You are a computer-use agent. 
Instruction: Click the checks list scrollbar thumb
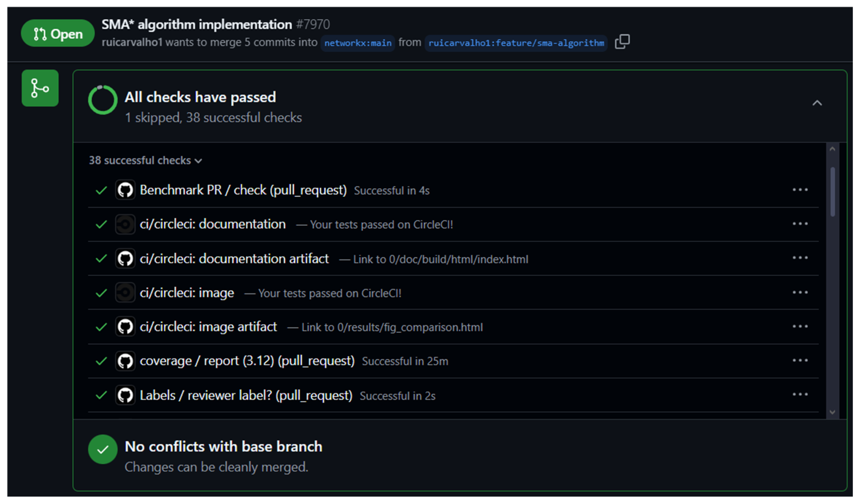(832, 192)
